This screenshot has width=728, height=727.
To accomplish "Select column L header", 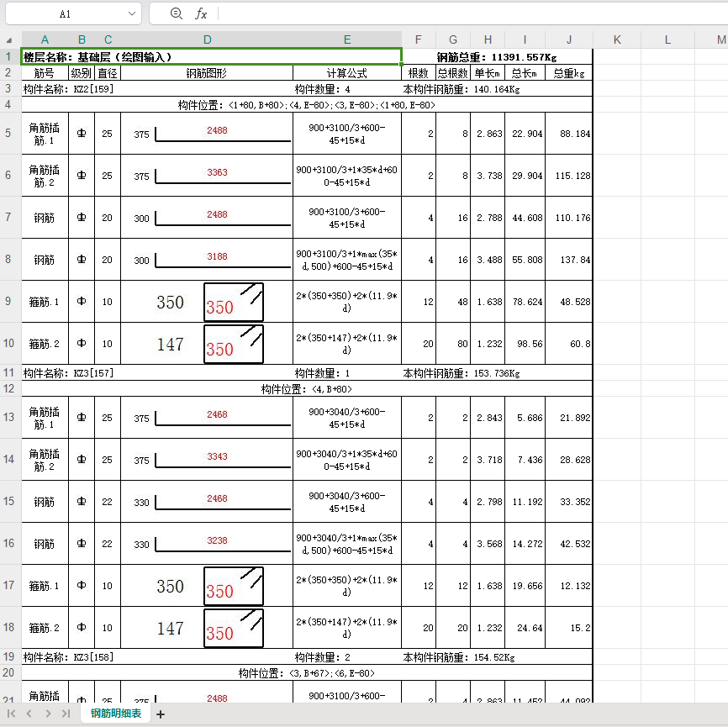I will click(667, 40).
